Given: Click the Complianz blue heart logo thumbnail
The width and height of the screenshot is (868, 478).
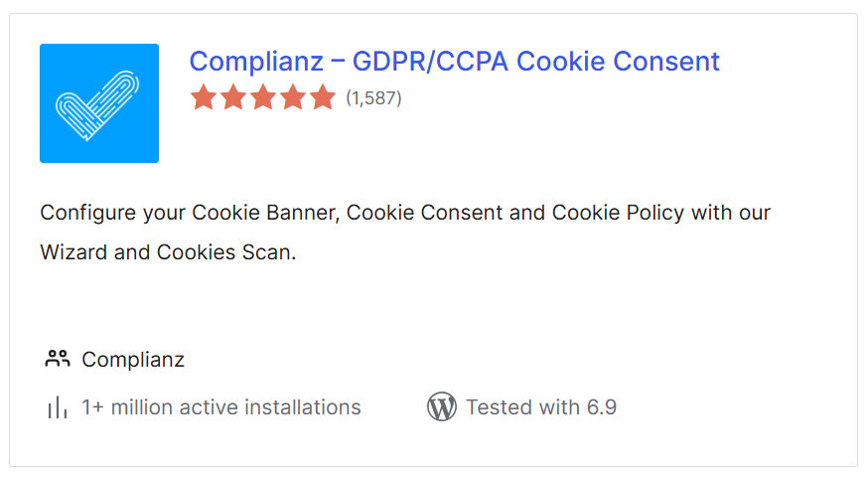Looking at the screenshot, I should coord(99,103).
